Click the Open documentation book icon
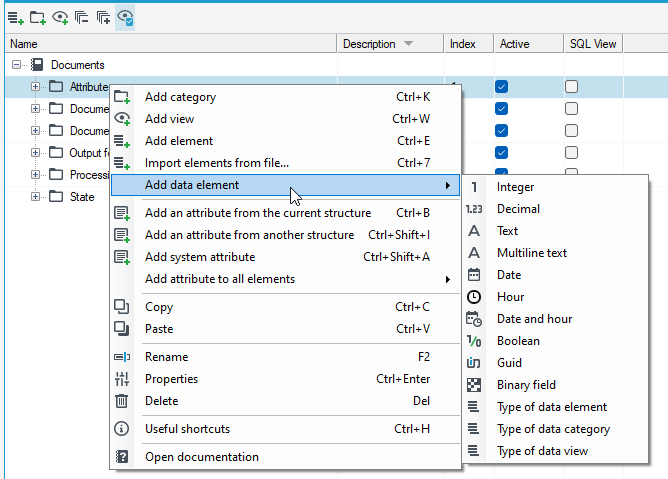This screenshot has height=479, width=668. tap(122, 457)
